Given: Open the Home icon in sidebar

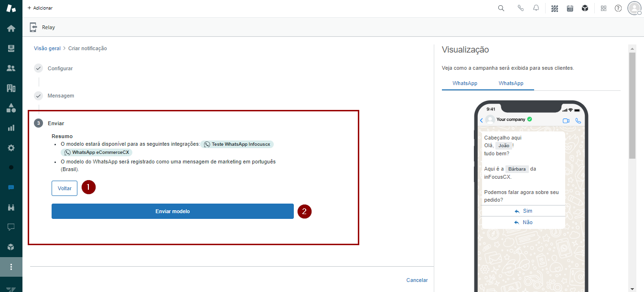Looking at the screenshot, I should pyautogui.click(x=11, y=28).
